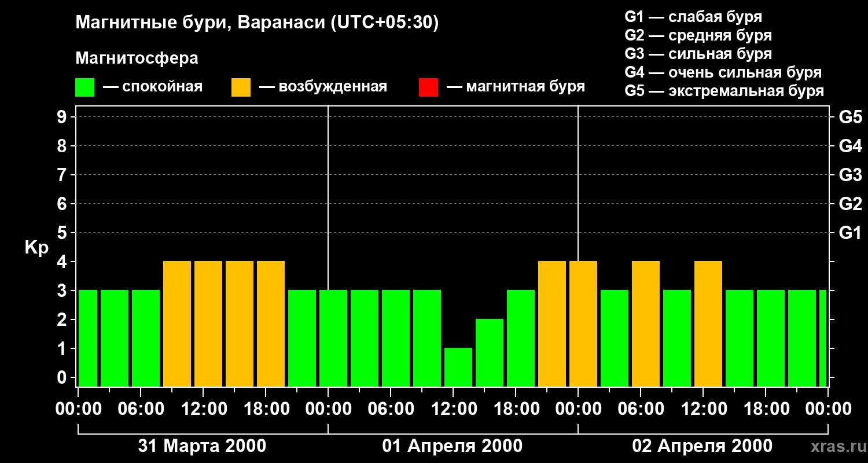This screenshot has width=868, height=463.
Task: Click the 'G4 — очень сильная буря' legend line
Action: pos(723,72)
